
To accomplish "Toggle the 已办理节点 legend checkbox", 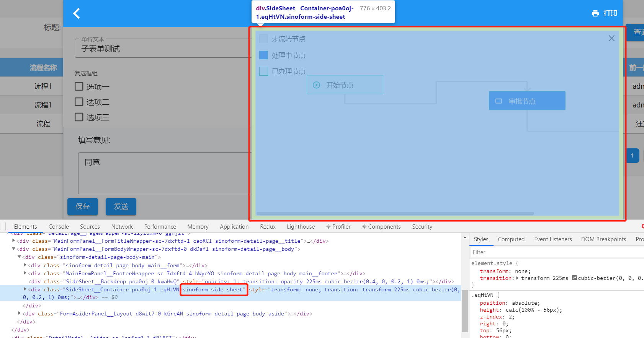I will tap(263, 71).
